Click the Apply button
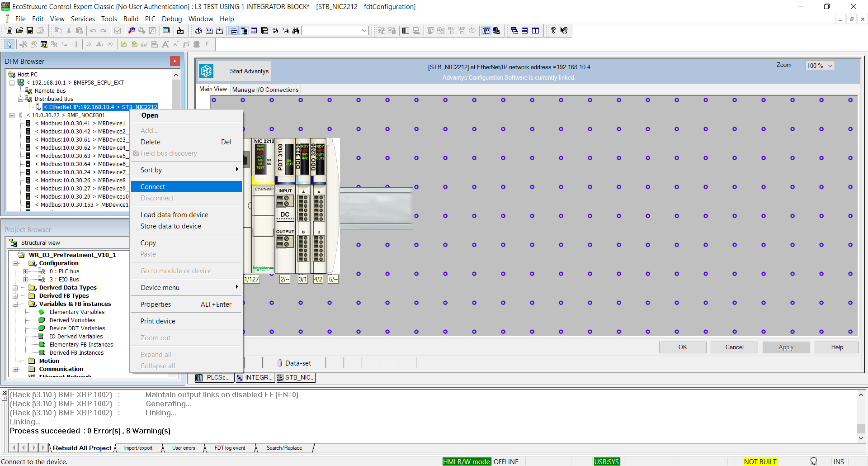This screenshot has width=868, height=466. (x=786, y=347)
